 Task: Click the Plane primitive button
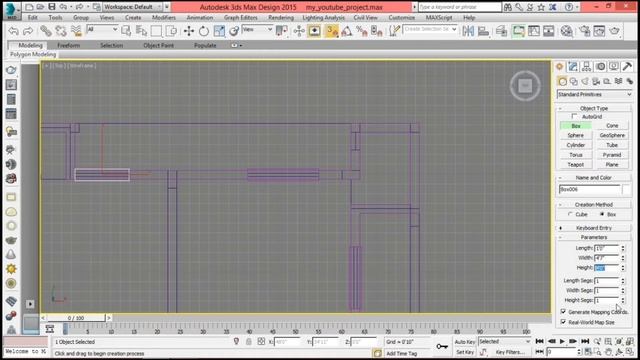(x=612, y=165)
